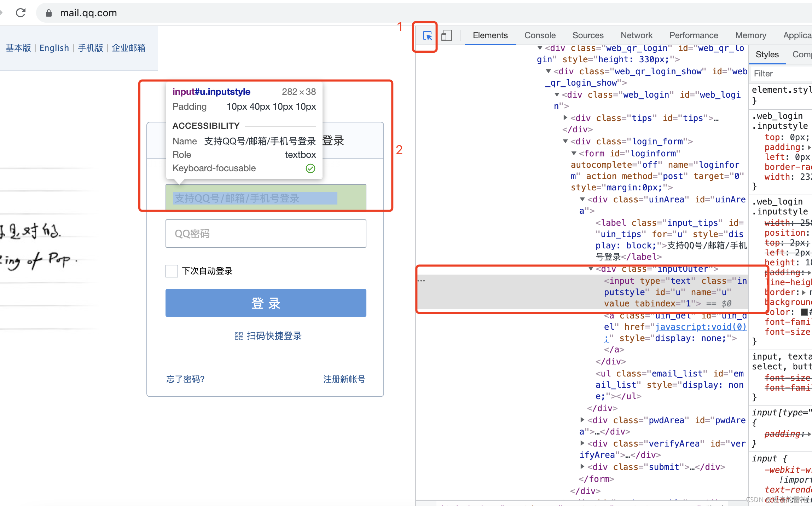The width and height of the screenshot is (812, 506).
Task: Click the color swatch next to the color property
Action: tap(804, 312)
